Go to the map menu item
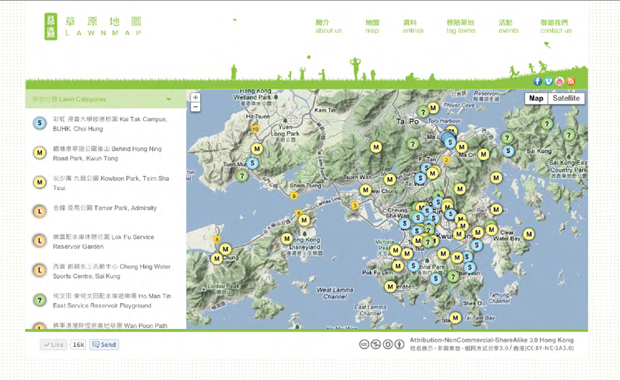 (x=372, y=26)
